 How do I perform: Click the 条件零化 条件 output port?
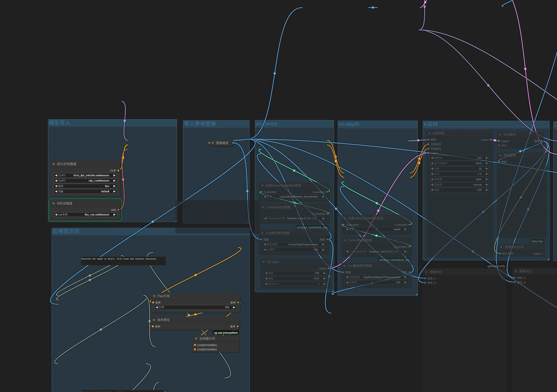238,327
